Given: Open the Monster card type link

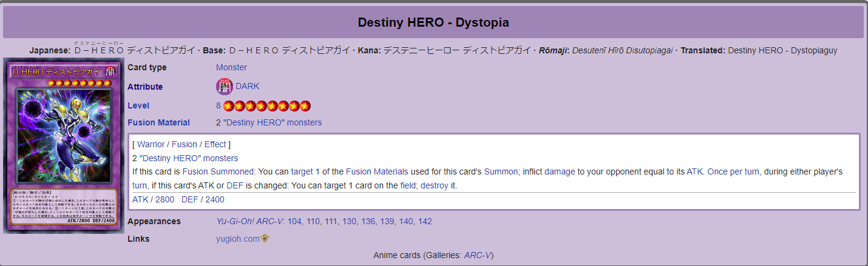Looking at the screenshot, I should point(231,67).
